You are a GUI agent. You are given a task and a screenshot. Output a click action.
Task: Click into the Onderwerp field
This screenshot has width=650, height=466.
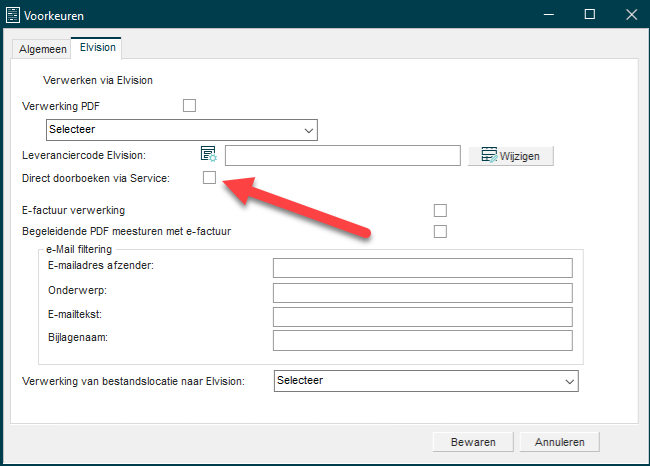point(421,292)
